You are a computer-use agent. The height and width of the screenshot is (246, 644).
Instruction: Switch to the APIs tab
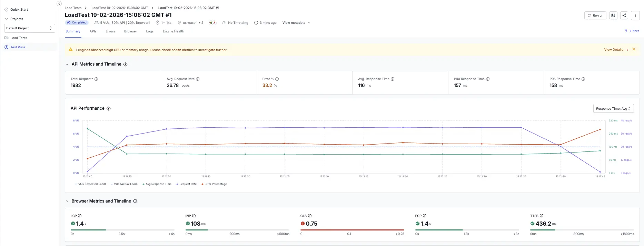tap(93, 31)
